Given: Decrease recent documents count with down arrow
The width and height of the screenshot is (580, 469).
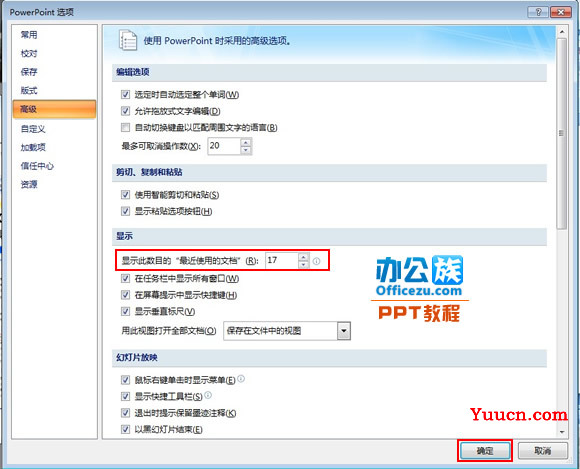Looking at the screenshot, I should point(303,264).
